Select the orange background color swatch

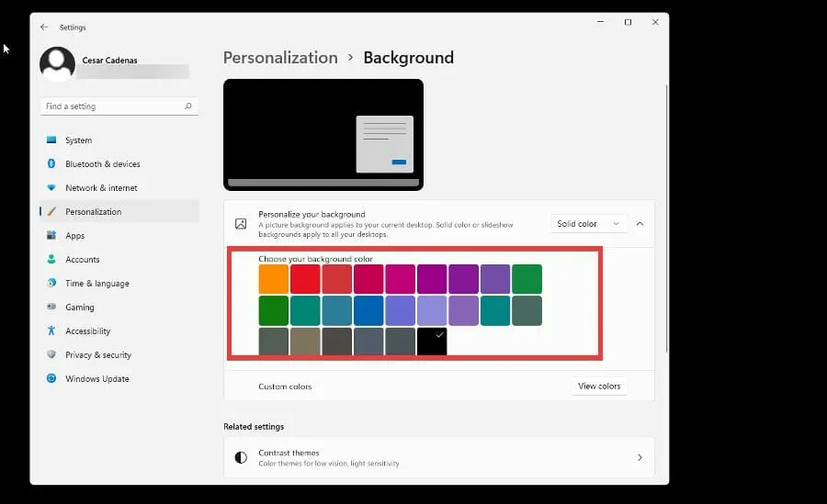pos(274,279)
